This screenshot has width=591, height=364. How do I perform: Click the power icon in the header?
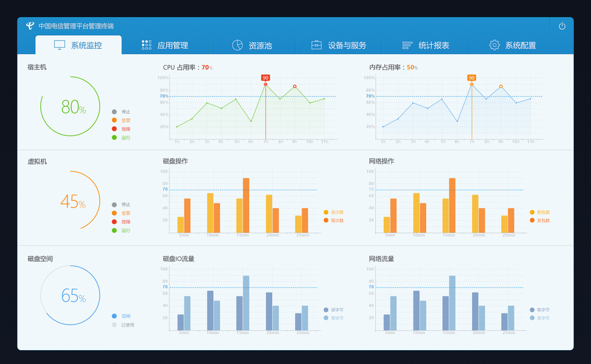tap(562, 26)
